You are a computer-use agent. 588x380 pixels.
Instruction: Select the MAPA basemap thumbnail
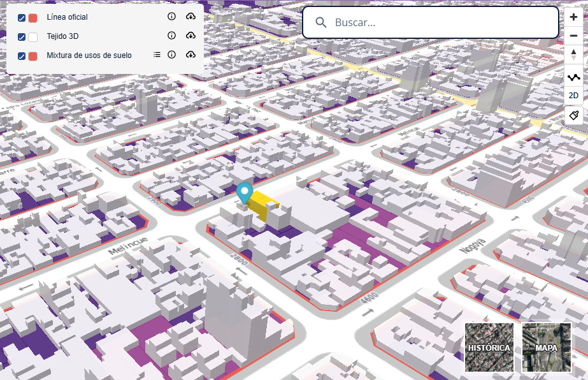546,347
